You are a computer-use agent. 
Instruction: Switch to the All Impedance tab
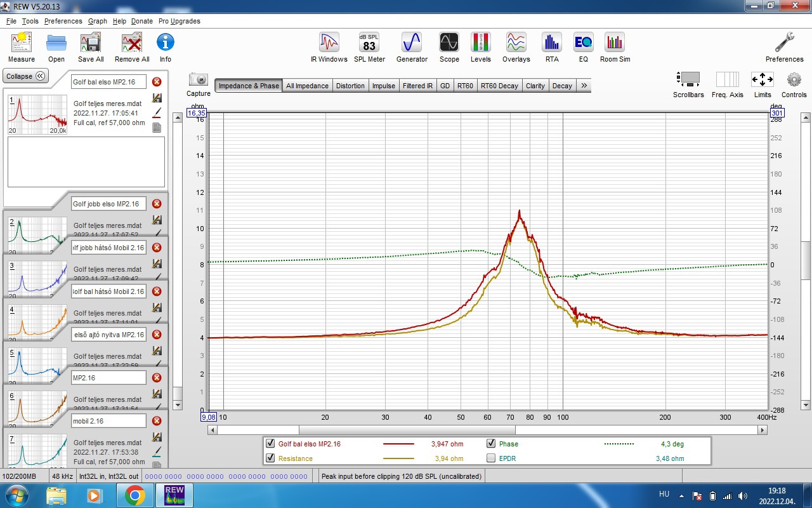point(307,86)
